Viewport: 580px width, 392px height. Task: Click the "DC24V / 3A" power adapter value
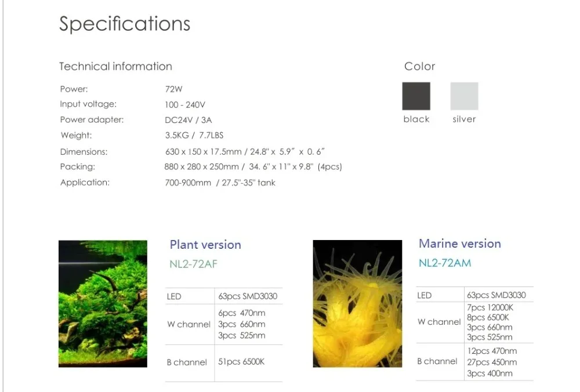click(x=188, y=120)
